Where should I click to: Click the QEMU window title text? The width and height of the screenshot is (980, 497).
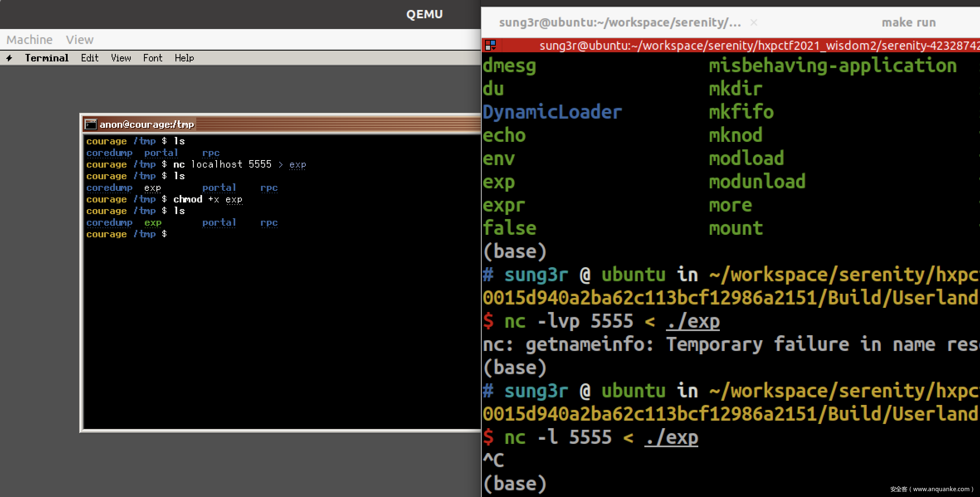coord(424,15)
